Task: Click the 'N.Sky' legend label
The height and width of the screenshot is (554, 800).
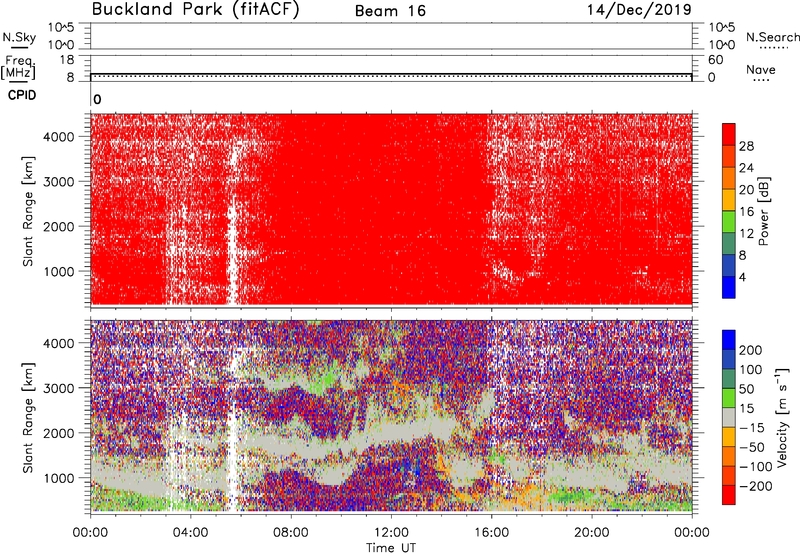Action: tap(19, 37)
